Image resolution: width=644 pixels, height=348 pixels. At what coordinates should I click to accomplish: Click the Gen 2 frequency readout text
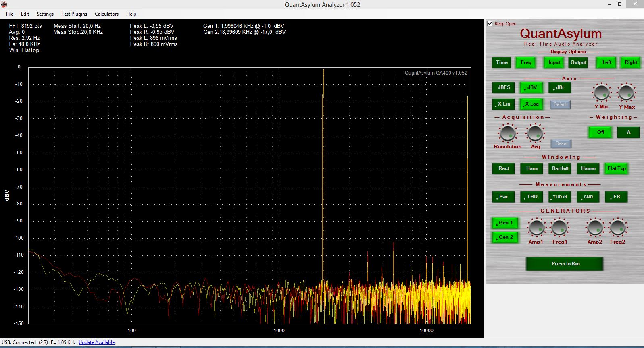tap(244, 32)
